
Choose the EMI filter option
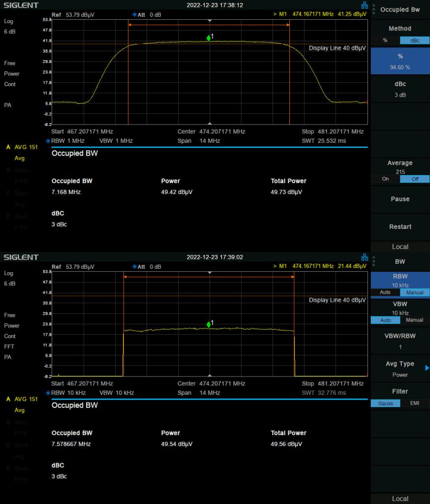[x=415, y=403]
